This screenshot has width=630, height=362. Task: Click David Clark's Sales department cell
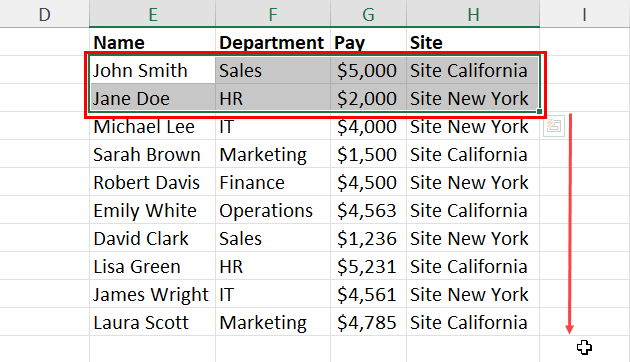point(273,238)
